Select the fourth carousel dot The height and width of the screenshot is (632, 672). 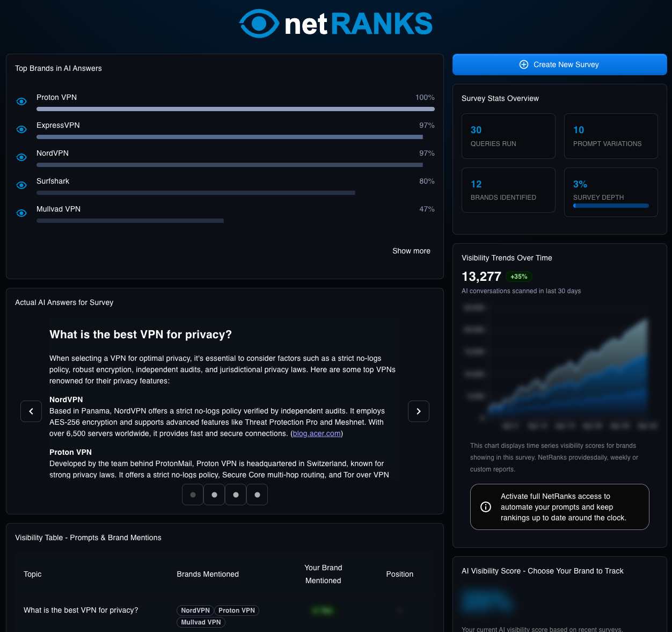click(x=257, y=495)
